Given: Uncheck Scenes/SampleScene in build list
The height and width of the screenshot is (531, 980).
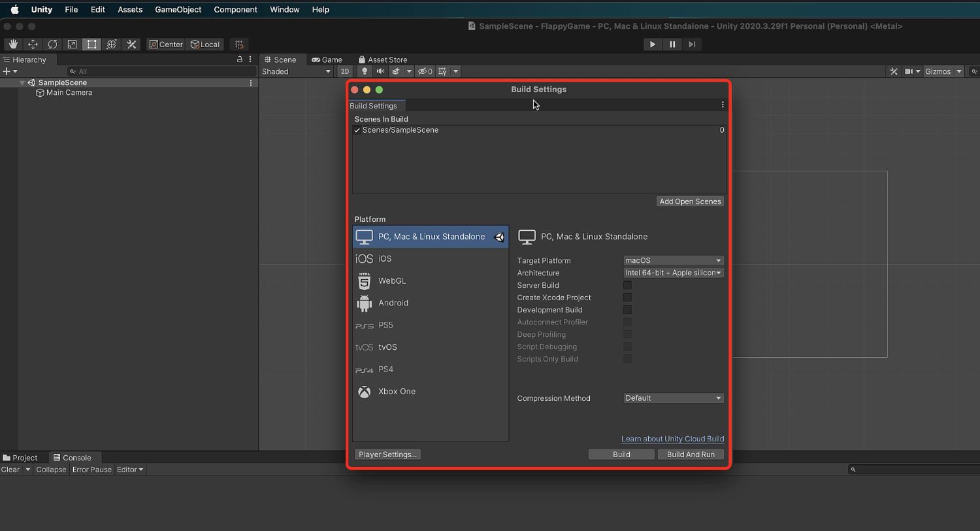Looking at the screenshot, I should pyautogui.click(x=357, y=130).
